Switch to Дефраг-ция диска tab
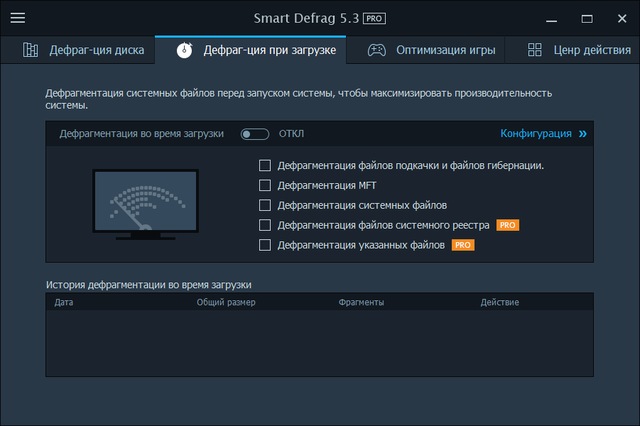 tap(96, 50)
